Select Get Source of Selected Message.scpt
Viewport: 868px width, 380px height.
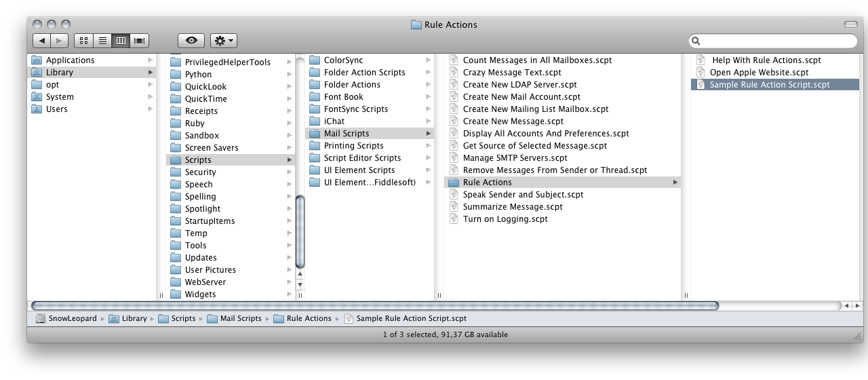(534, 146)
